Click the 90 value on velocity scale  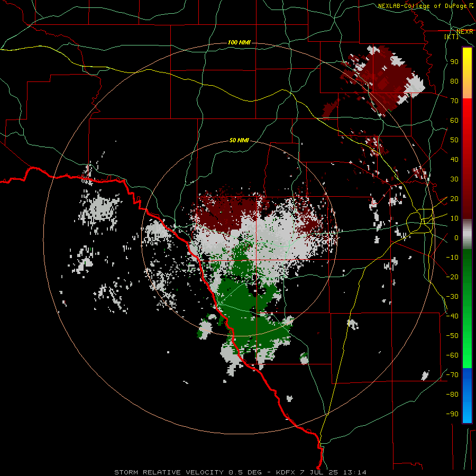(x=454, y=62)
